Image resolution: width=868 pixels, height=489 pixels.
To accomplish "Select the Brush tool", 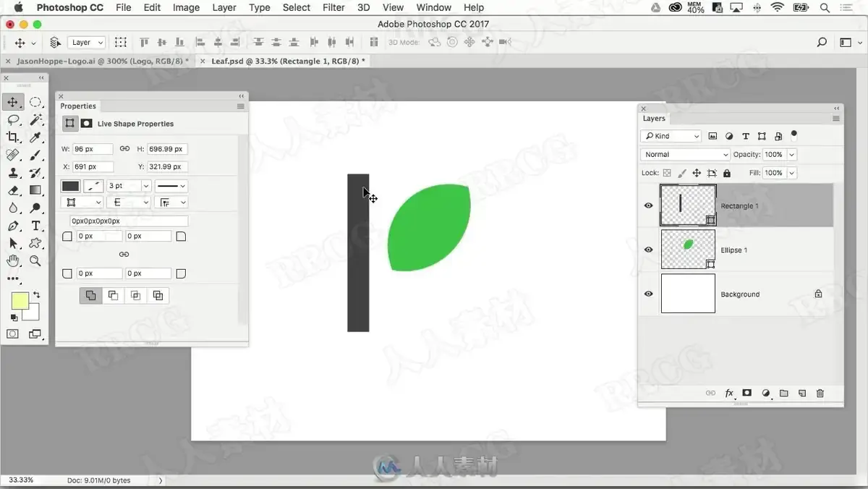I will [x=35, y=155].
